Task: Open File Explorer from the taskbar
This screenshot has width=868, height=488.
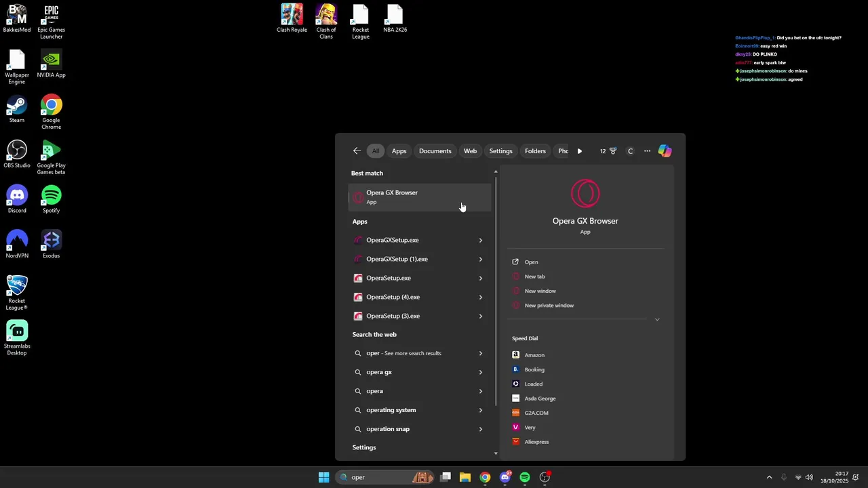Action: point(465,477)
